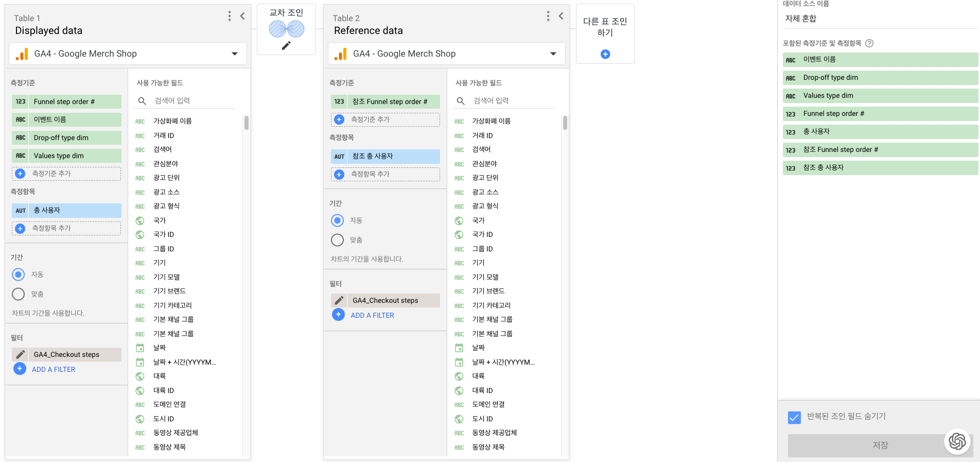The width and height of the screenshot is (980, 462).
Task: Open Table 1 three-dot options menu
Action: pos(230,16)
